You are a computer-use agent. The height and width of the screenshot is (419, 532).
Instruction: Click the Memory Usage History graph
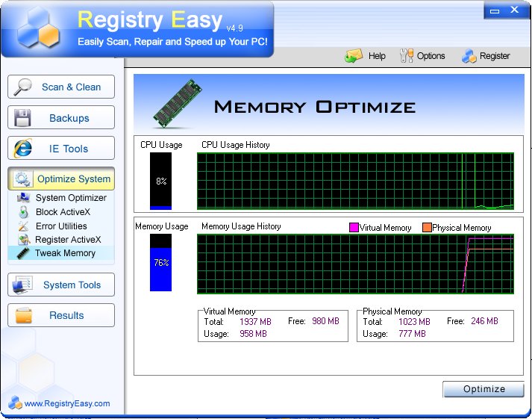tap(356, 264)
